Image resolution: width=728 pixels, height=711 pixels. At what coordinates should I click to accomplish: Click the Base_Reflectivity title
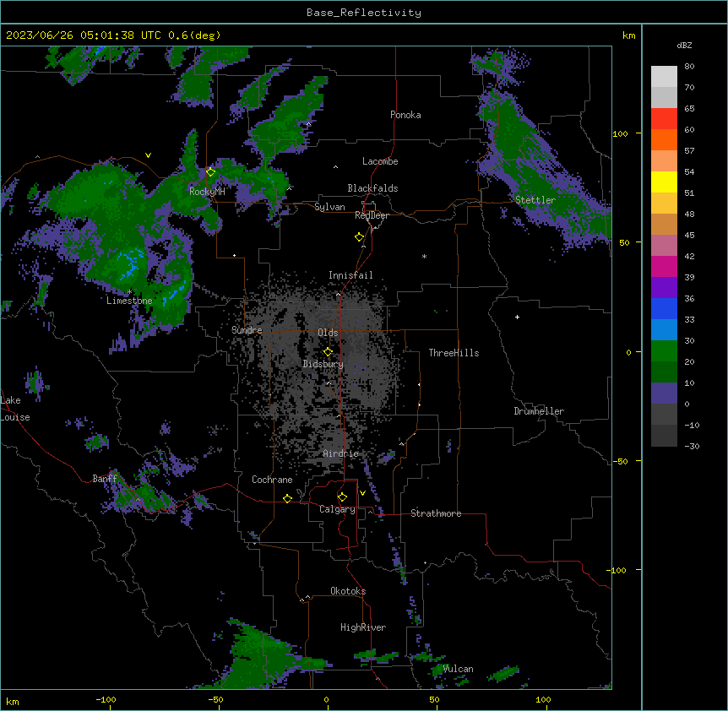coord(364,13)
